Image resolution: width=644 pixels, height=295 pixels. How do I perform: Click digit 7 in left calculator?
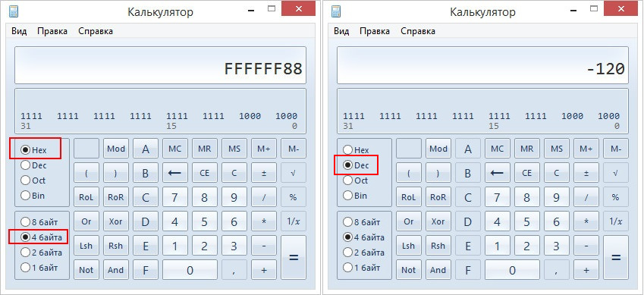point(175,197)
